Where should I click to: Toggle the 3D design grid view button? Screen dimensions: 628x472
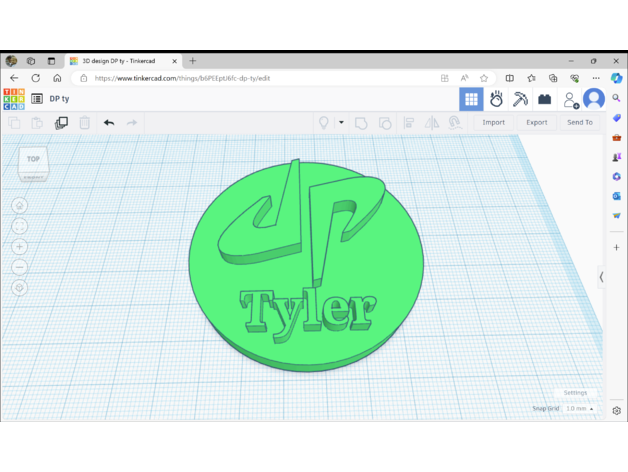(x=471, y=99)
